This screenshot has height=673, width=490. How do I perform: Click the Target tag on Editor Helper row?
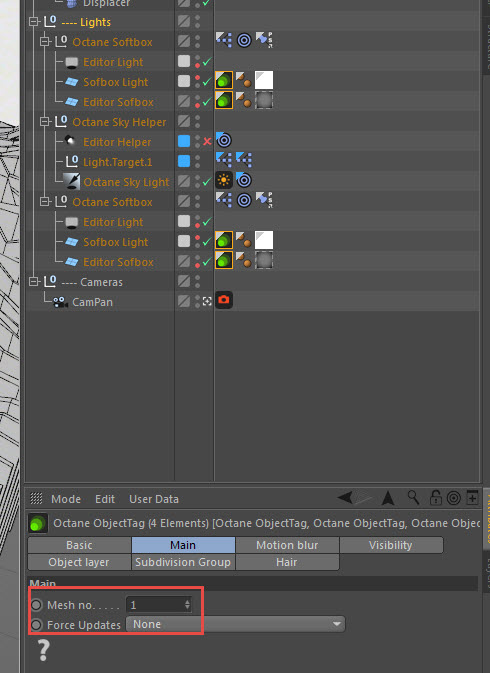[224, 140]
